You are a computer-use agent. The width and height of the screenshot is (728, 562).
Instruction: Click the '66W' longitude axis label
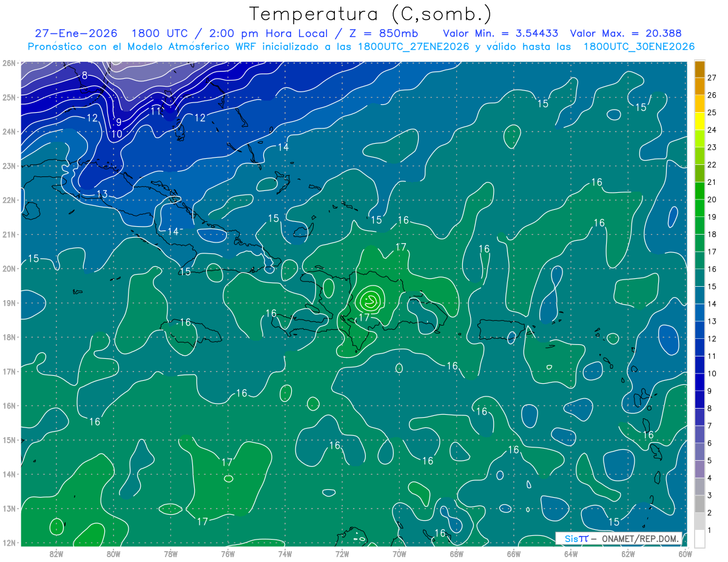513,554
